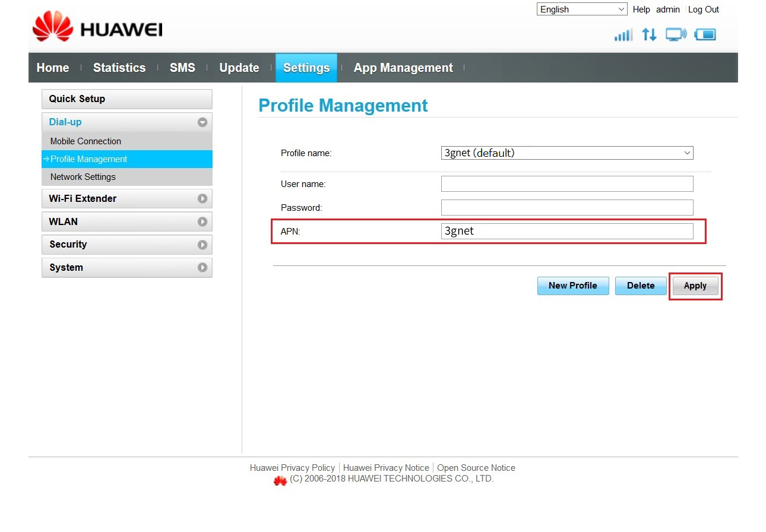The width and height of the screenshot is (766, 532).
Task: Open the Update tab
Action: tap(239, 68)
